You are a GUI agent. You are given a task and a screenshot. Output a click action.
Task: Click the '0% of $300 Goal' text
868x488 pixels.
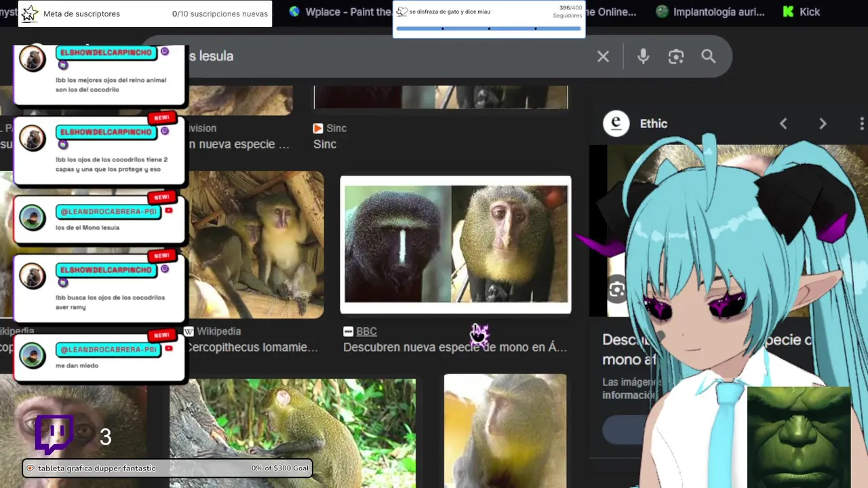tap(280, 468)
